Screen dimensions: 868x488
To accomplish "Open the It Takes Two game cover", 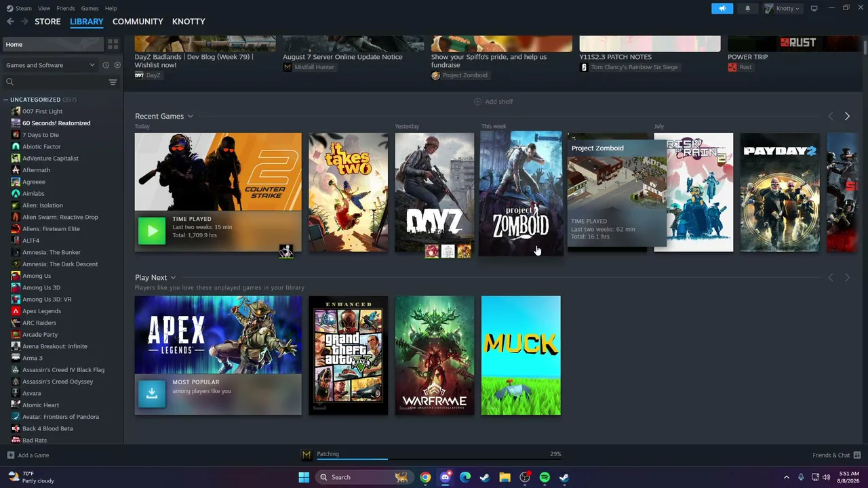I will (x=349, y=192).
